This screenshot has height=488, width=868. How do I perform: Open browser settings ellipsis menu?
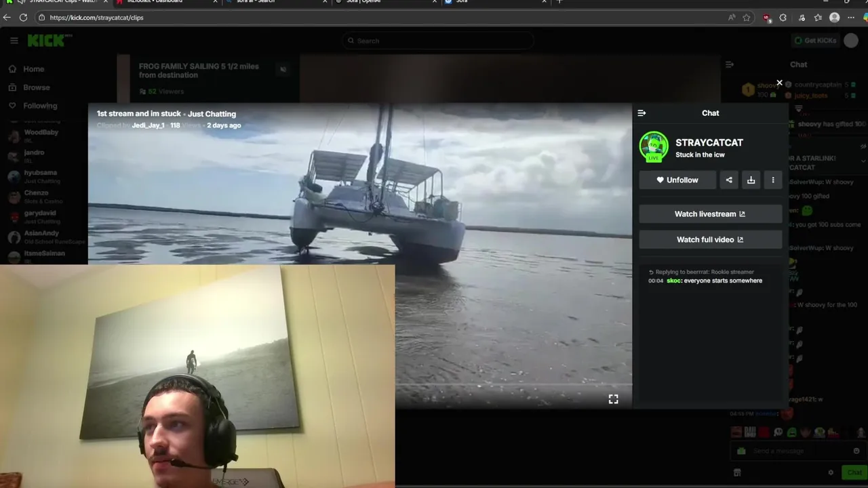851,18
